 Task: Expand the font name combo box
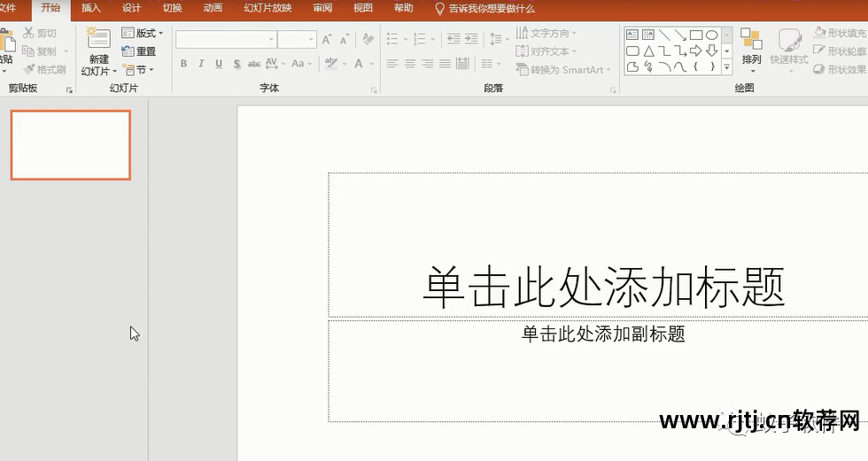pos(271,40)
